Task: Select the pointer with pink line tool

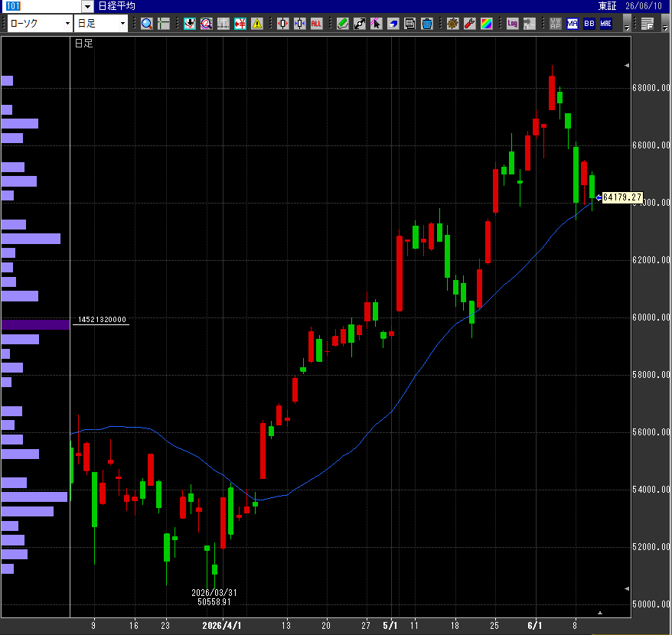Action: (376, 24)
